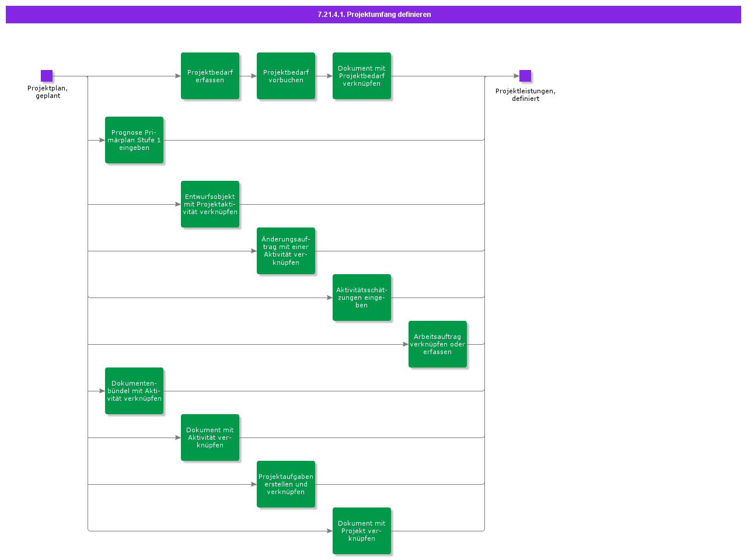Click arrowhead entering Dokument mit Projekt verknüpfen
The image size is (747, 560).
pos(329,531)
